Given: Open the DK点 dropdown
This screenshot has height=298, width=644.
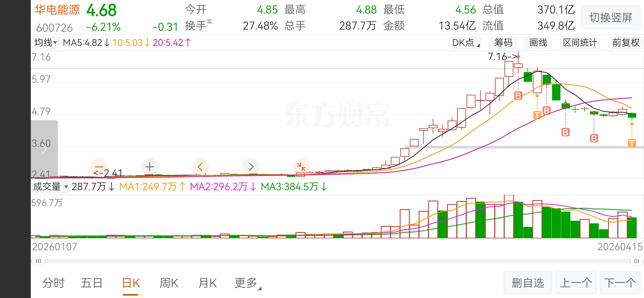Looking at the screenshot, I should [x=465, y=43].
